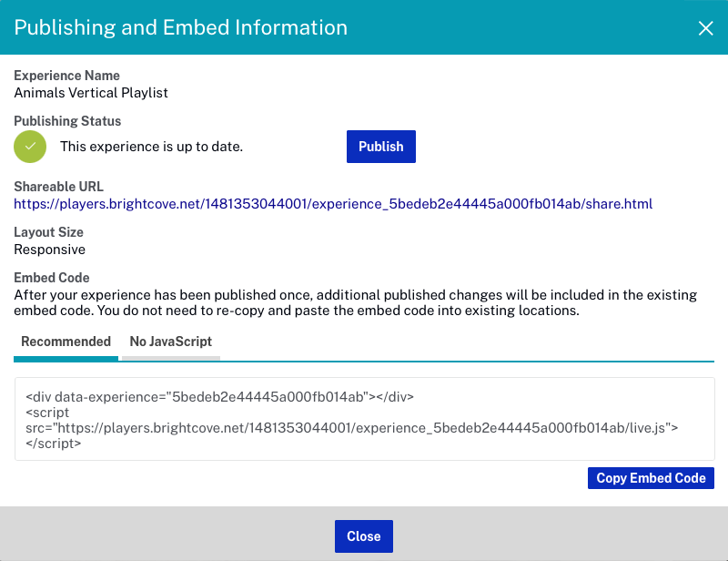Click the div data-experience line in the embed code
The image size is (728, 561).
click(x=219, y=397)
